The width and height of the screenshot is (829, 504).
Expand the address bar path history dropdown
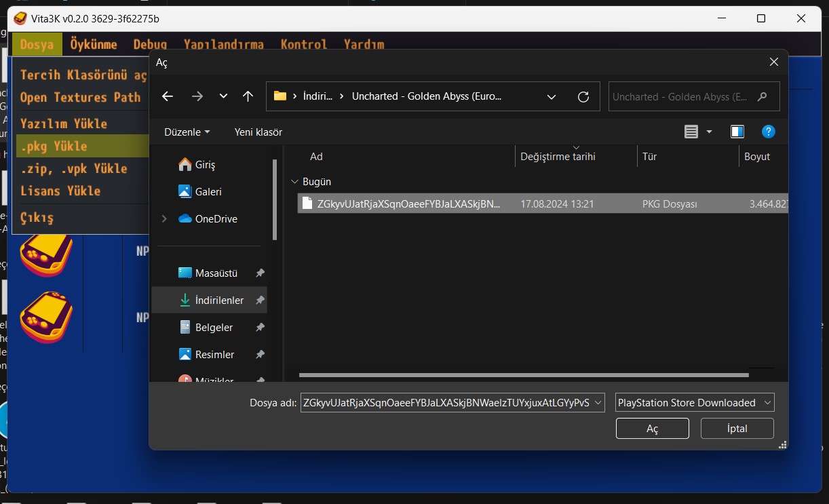click(552, 96)
